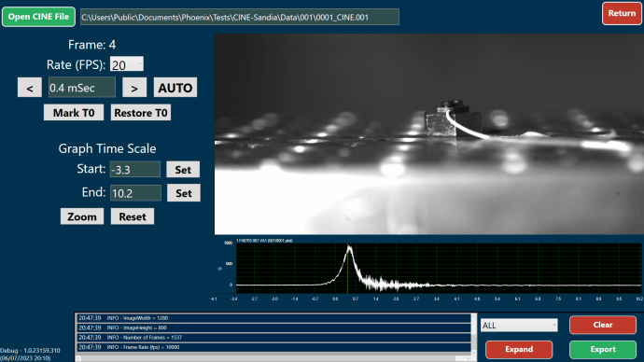
Task: Set the graph End time
Action: [184, 193]
